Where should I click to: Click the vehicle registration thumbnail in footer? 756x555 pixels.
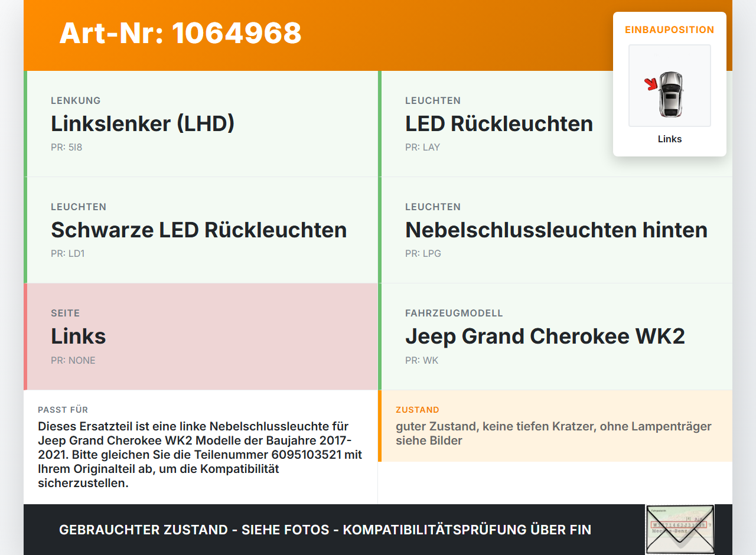click(680, 530)
